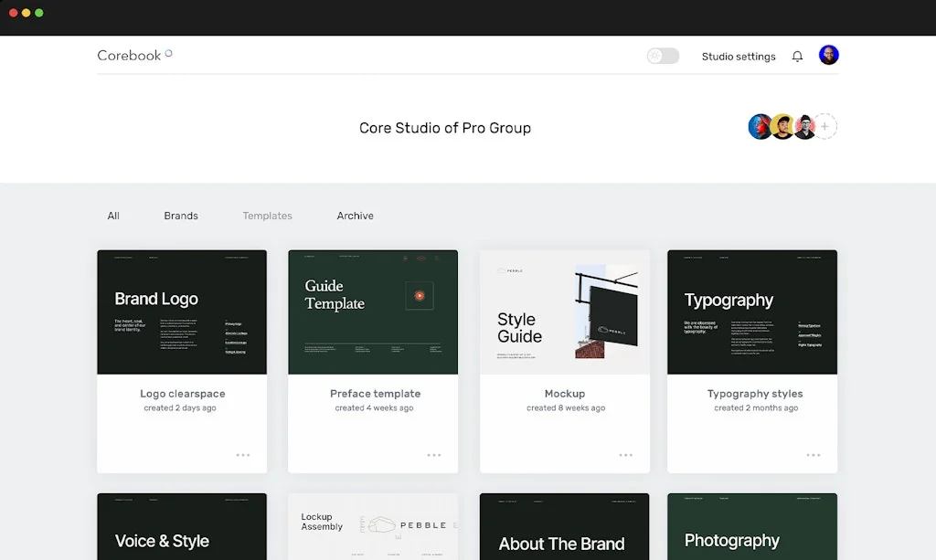The height and width of the screenshot is (560, 936).
Task: Click the Core Studio of Pro Group title
Action: click(x=445, y=128)
